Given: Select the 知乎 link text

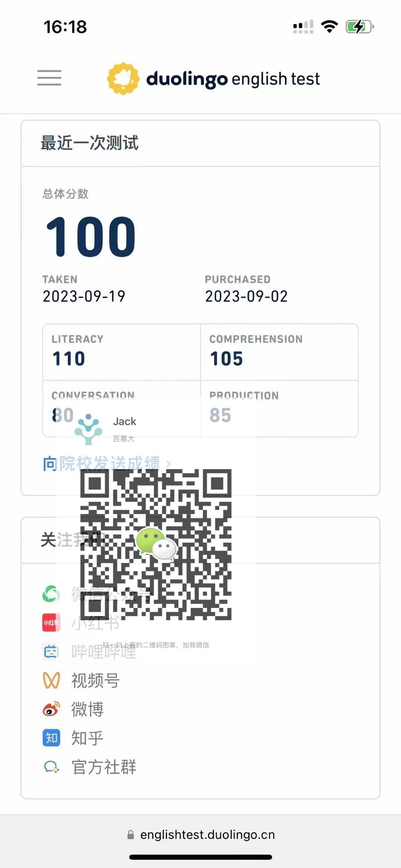Looking at the screenshot, I should pyautogui.click(x=87, y=738).
